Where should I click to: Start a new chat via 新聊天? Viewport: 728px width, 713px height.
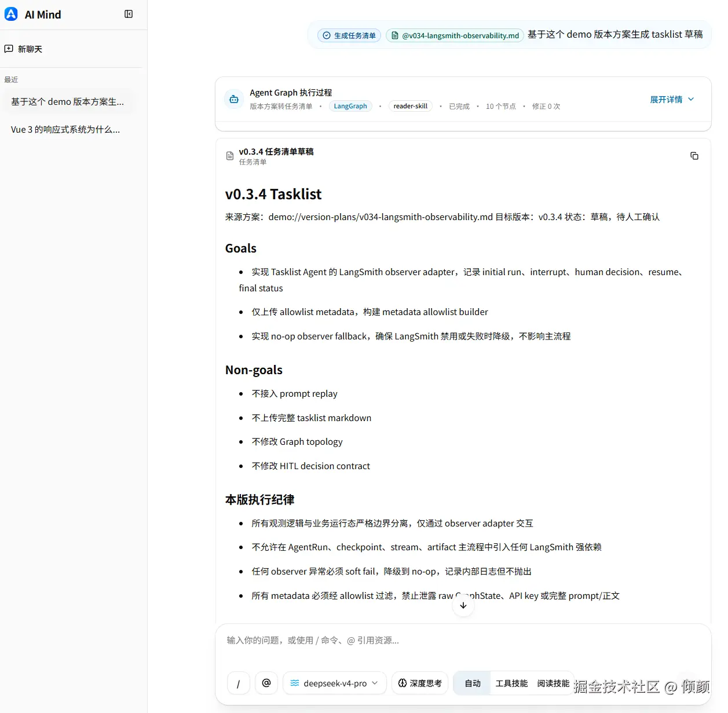(23, 49)
